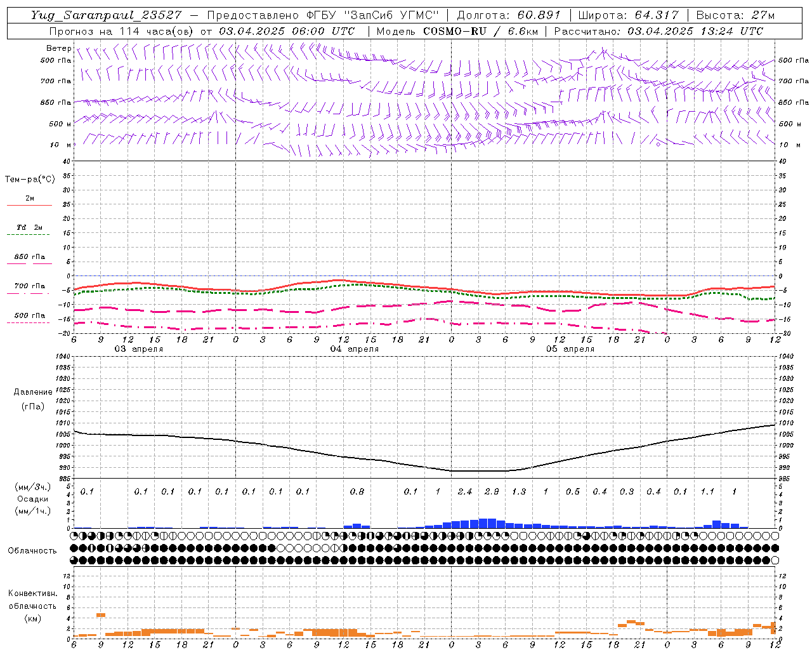The height and width of the screenshot is (650, 812).
Task: Click the Тем-ра(°C) axis title
Action: (x=30, y=180)
